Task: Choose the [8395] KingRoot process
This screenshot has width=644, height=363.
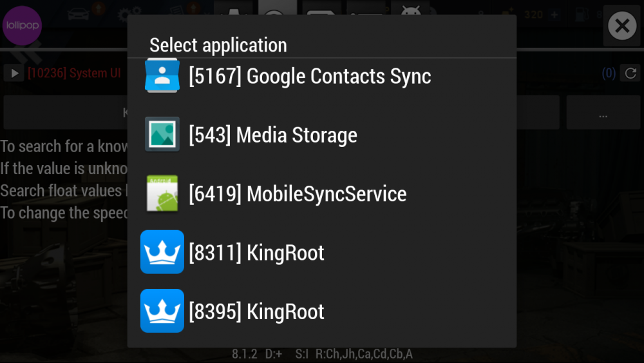Action: coord(256,312)
